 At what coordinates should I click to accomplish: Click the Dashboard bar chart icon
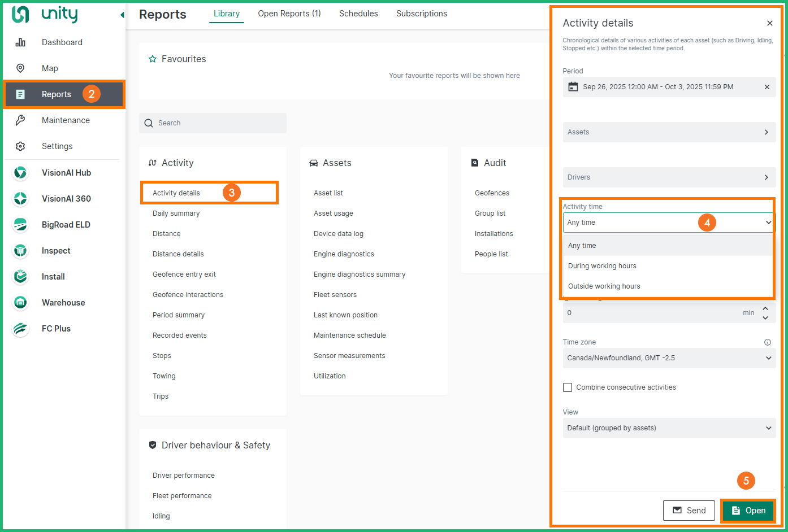20,42
